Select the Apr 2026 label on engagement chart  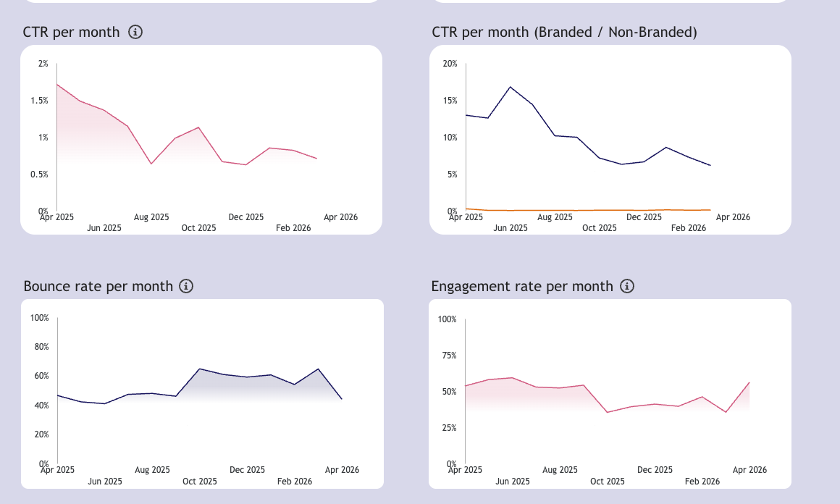[751, 469]
